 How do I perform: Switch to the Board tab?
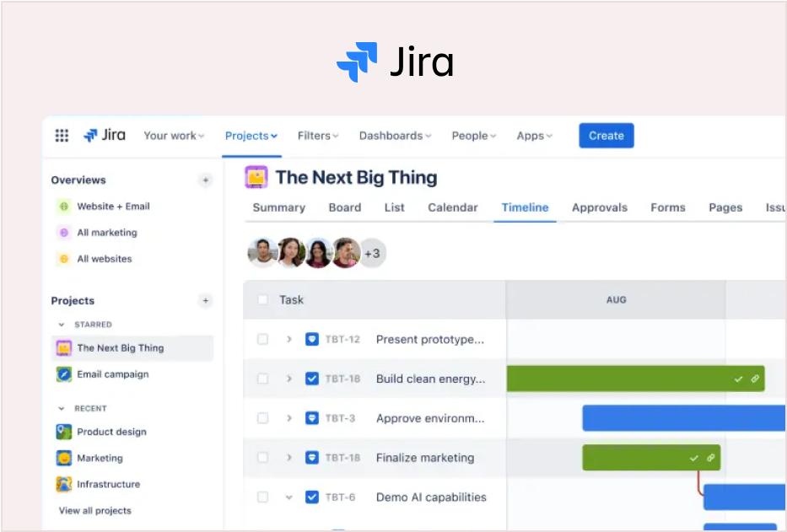pyautogui.click(x=344, y=207)
